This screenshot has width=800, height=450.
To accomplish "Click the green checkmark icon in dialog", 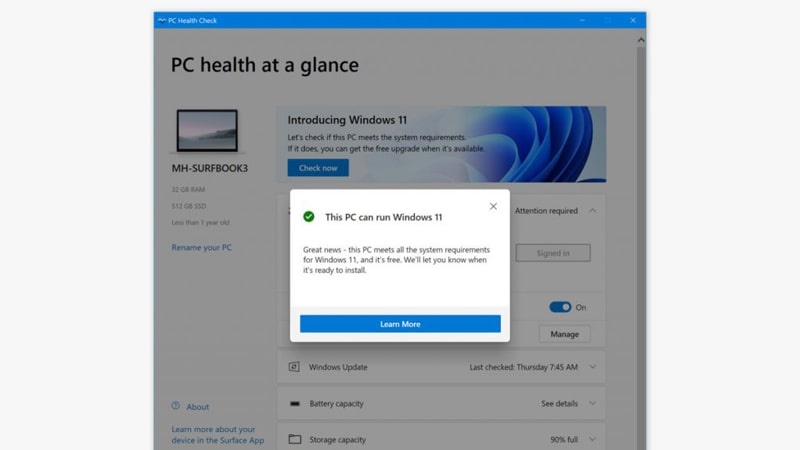I will coord(309,217).
